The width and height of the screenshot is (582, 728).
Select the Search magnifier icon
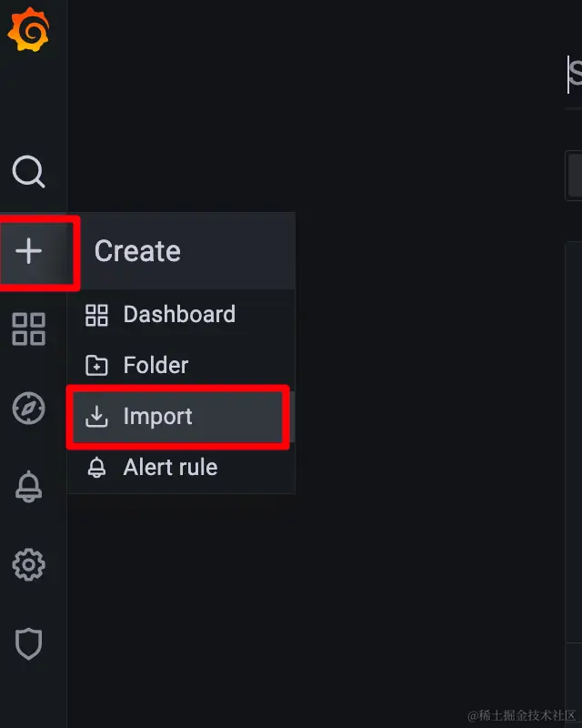pyautogui.click(x=30, y=173)
